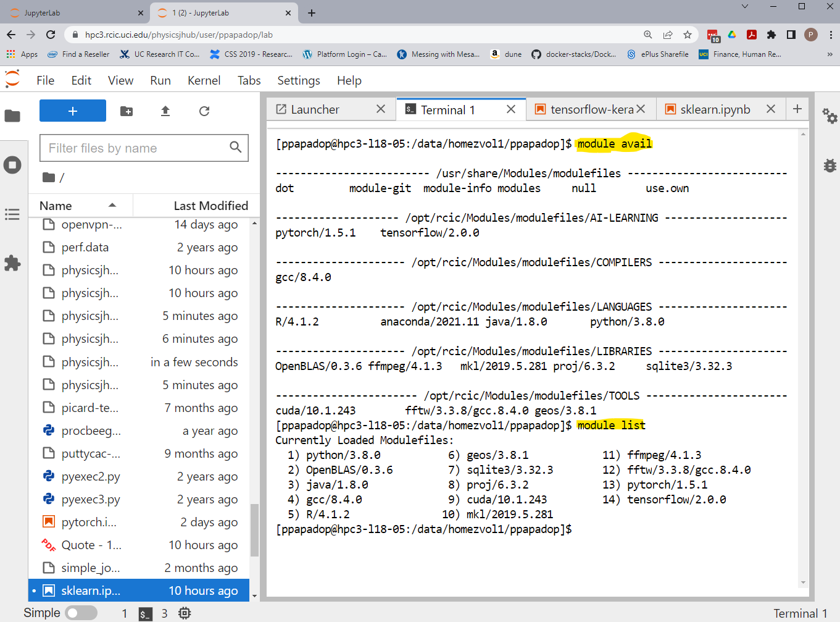Select the Quote PDF file
Screen dimensions: 840x622
pos(139,545)
